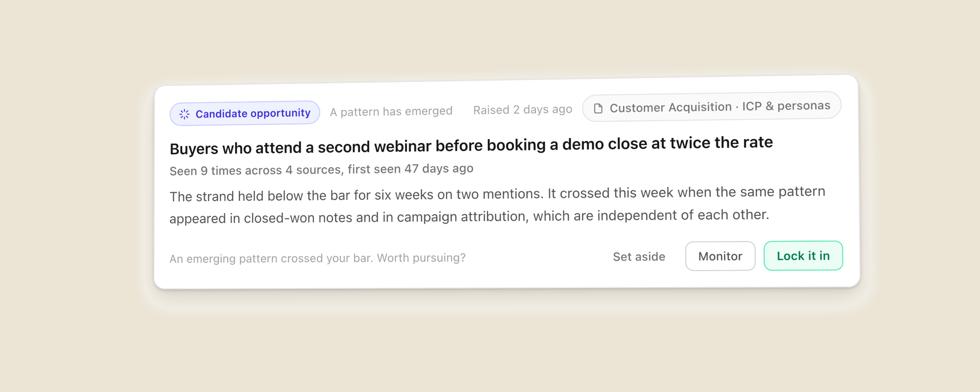Click the Lock it in button
Image resolution: width=980 pixels, height=392 pixels.
(x=803, y=256)
